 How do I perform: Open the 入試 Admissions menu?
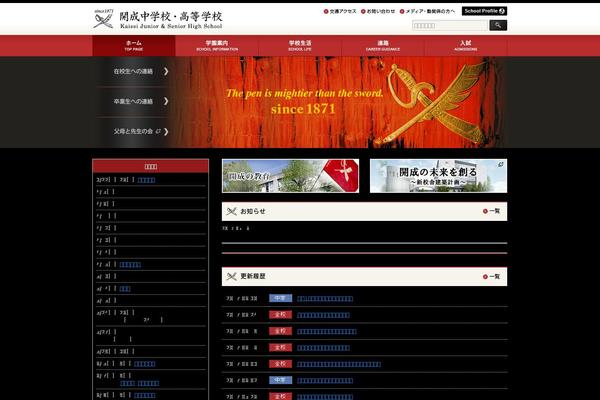[466, 46]
